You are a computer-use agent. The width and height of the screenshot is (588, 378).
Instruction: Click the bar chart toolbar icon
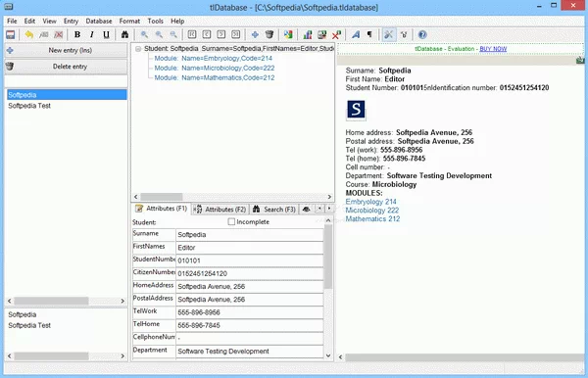click(x=308, y=35)
